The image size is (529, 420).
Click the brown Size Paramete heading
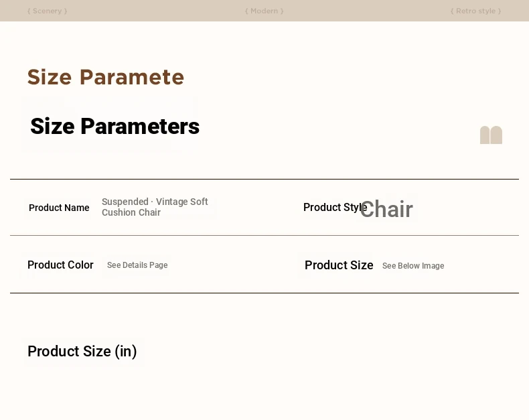105,77
